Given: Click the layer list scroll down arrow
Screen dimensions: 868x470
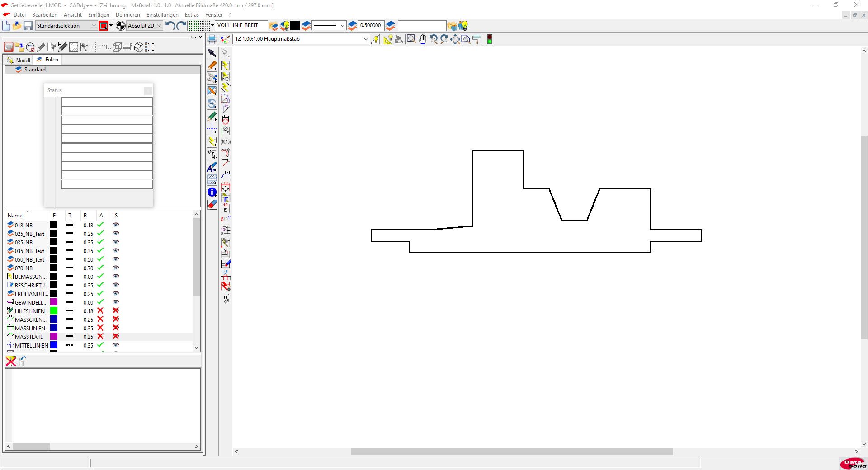Looking at the screenshot, I should (196, 348).
